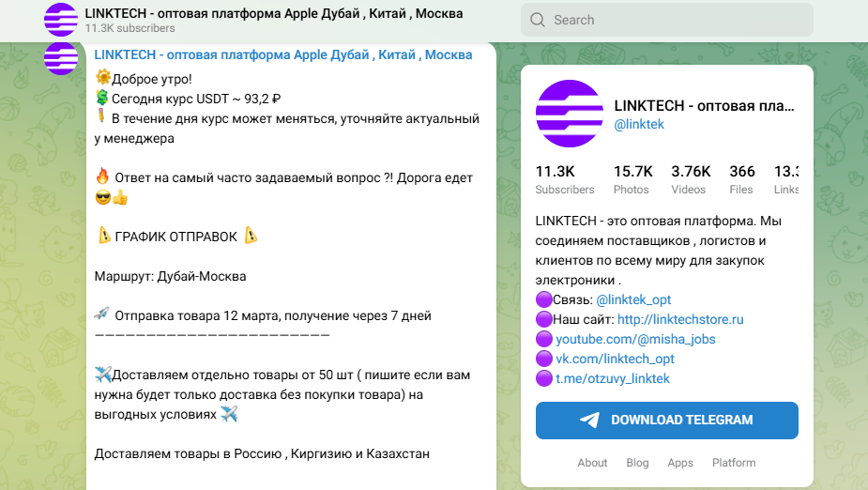Image resolution: width=868 pixels, height=490 pixels.
Task: Click the paper plane icon on Download button
Action: tap(589, 420)
